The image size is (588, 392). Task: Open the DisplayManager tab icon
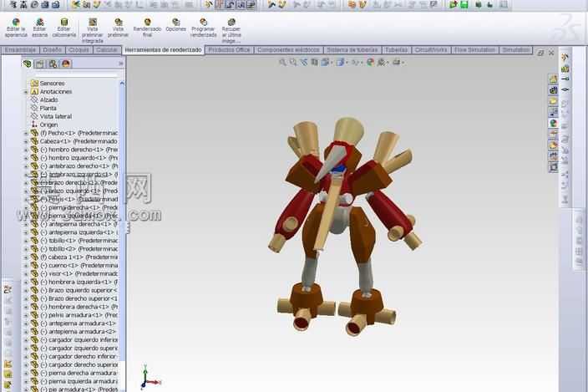tap(66, 64)
